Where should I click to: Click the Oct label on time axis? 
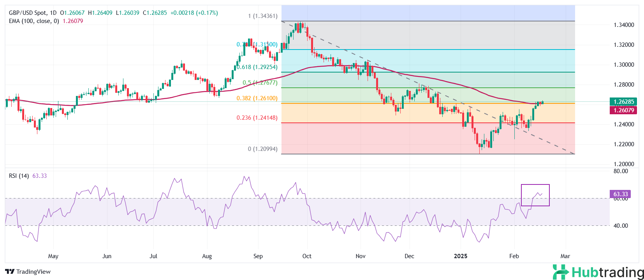307,256
